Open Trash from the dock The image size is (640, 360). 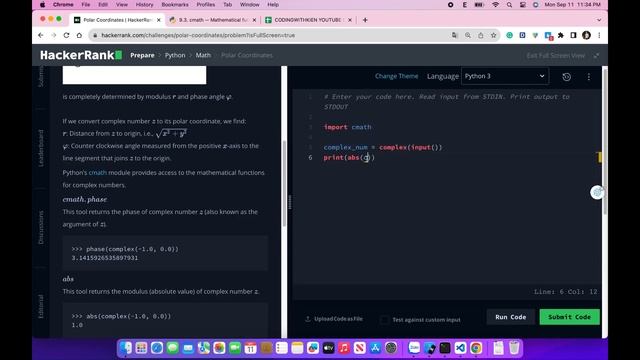[x=514, y=348]
